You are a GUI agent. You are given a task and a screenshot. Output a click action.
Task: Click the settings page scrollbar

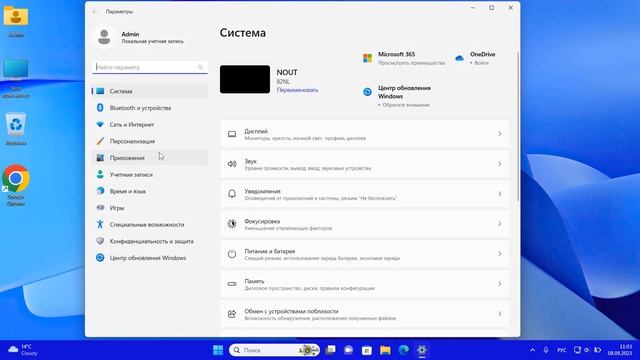tap(518, 127)
